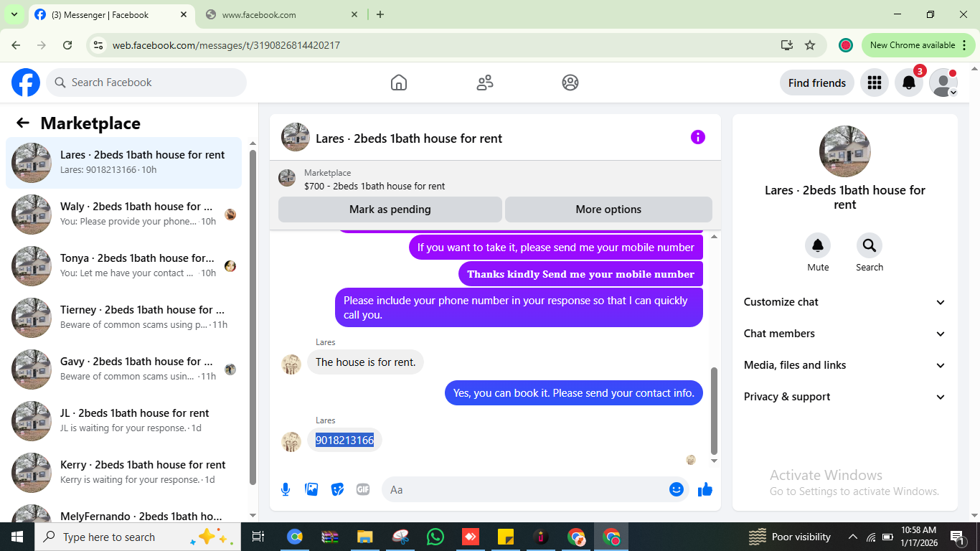
Task: Open Chrome menu three dots
Action: coord(964,45)
